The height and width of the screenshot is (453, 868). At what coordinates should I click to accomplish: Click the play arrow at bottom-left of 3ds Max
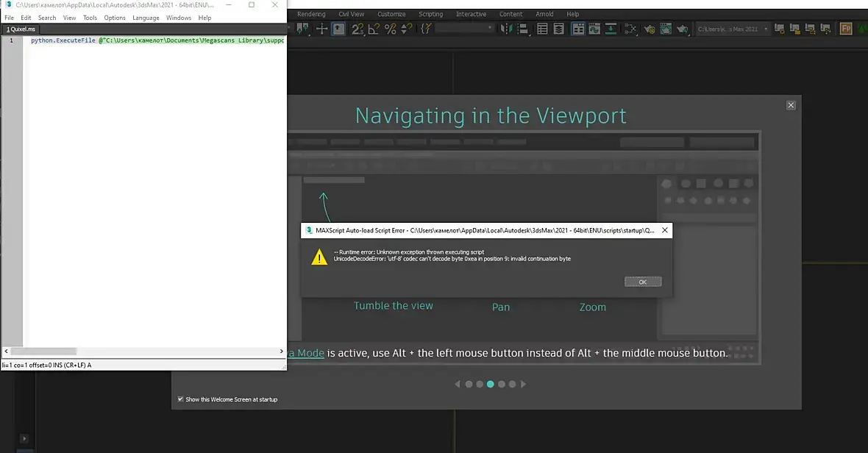[24, 438]
